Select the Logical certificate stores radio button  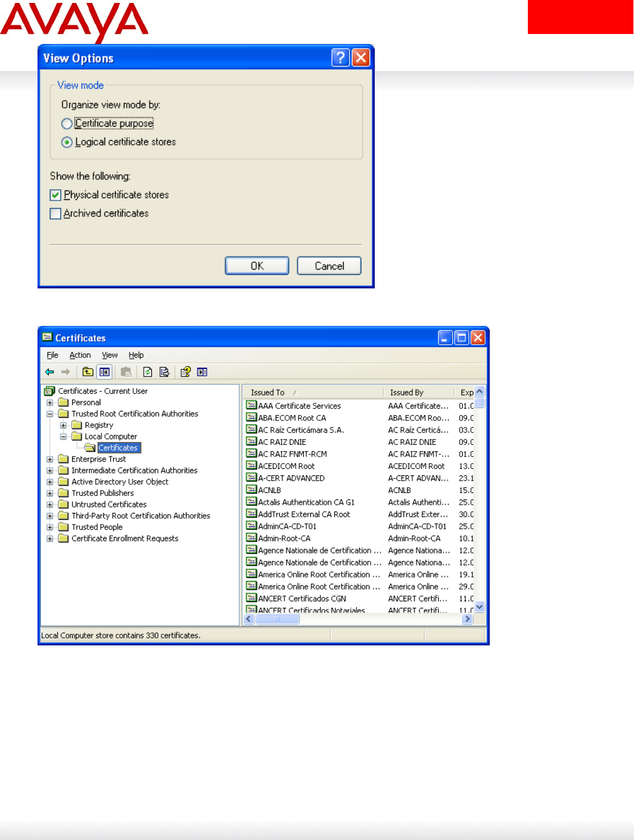(67, 142)
